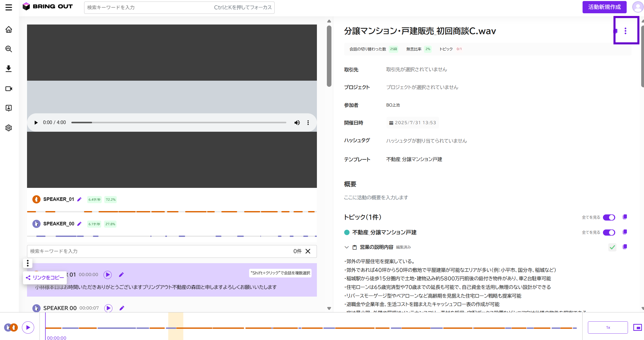This screenshot has height=340, width=644.
Task: Select リンクをコピー menu item
Action: [x=45, y=278]
